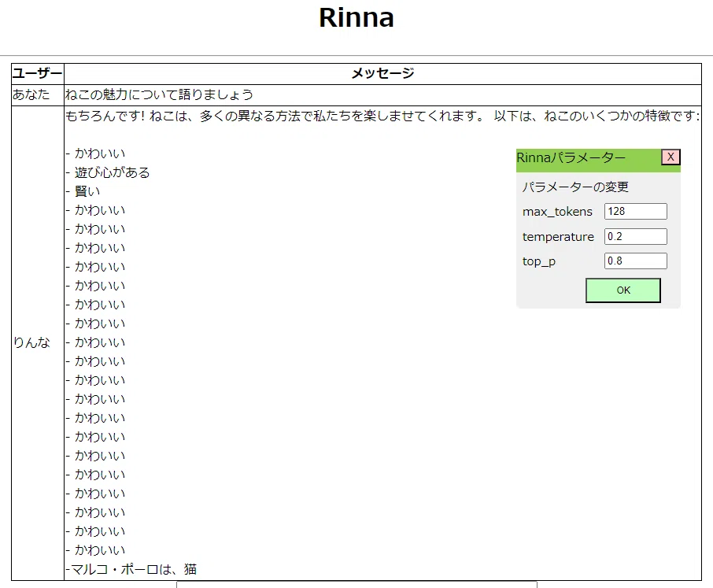
Task: Click the max_tokens label
Action: coord(557,212)
